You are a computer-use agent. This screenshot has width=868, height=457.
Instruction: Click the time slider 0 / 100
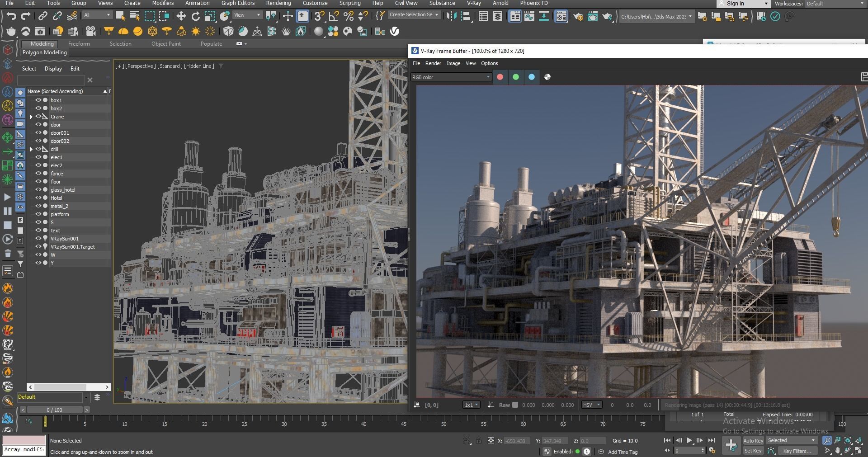(x=54, y=410)
